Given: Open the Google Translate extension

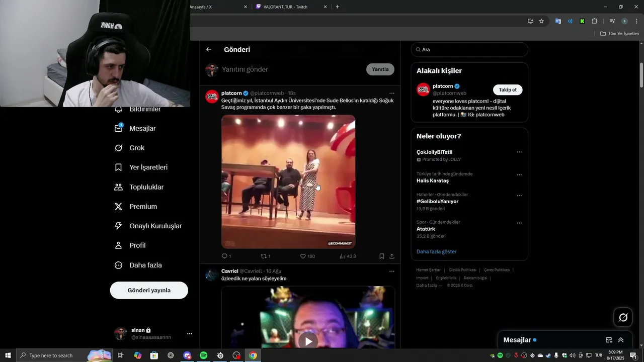Looking at the screenshot, I should pyautogui.click(x=558, y=21).
